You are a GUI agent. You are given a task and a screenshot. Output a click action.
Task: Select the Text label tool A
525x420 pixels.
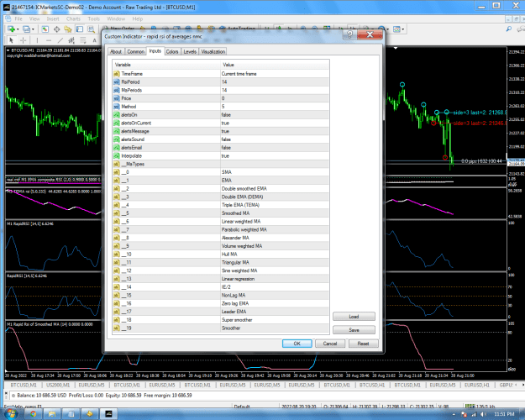[94, 40]
